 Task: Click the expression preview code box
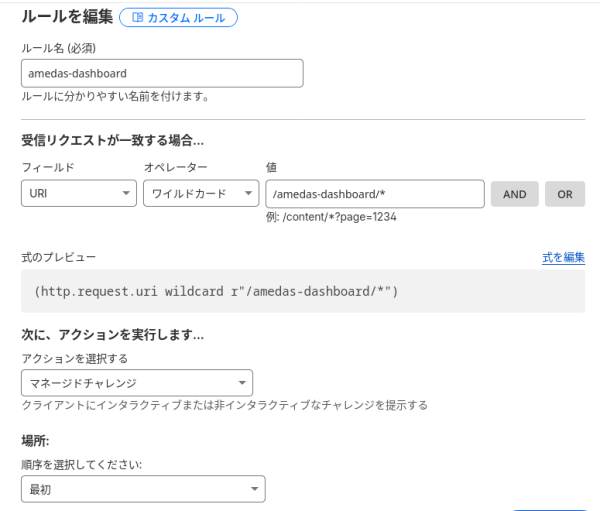pyautogui.click(x=302, y=292)
